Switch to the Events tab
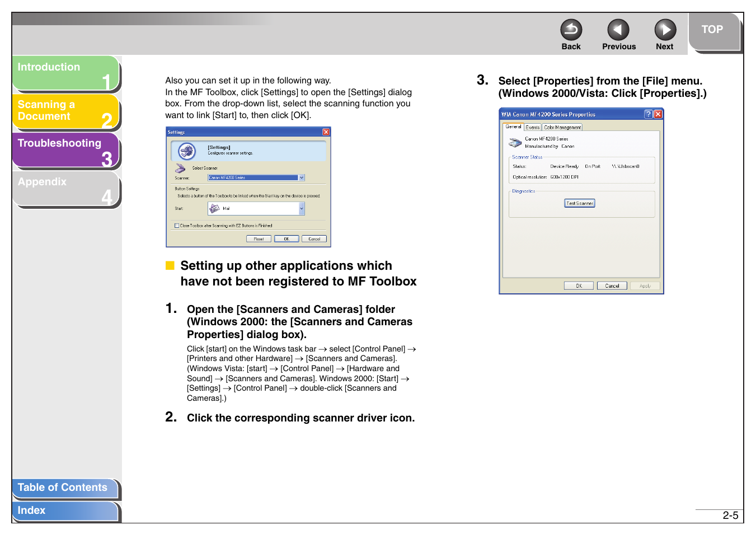Image resolution: width=756 pixels, height=534 pixels. (x=533, y=127)
